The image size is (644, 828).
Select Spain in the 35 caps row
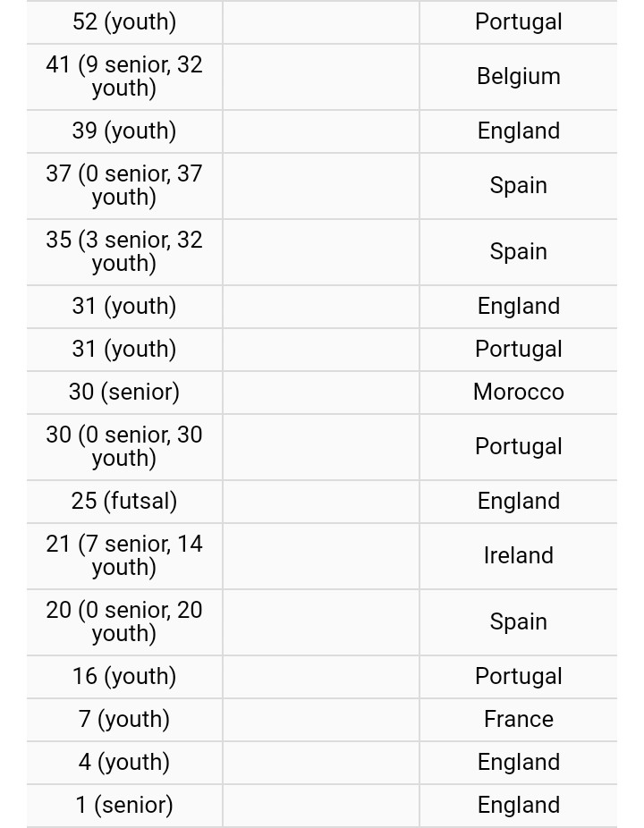click(518, 251)
